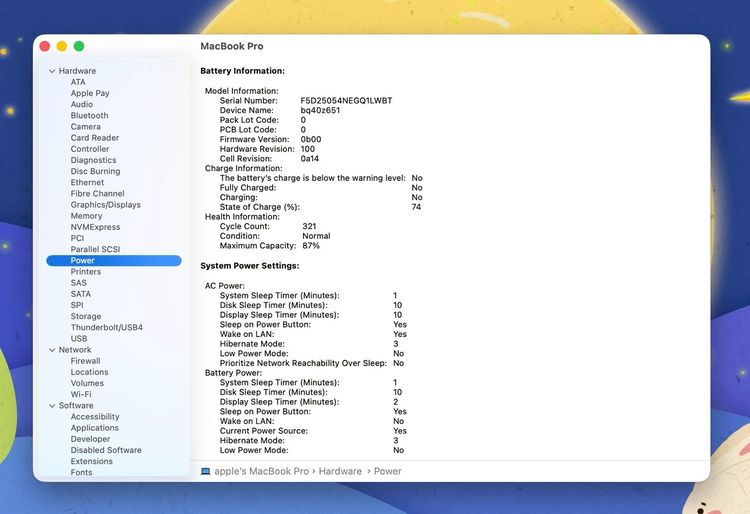Click State of Charge value 74
The image size is (750, 514).
416,207
